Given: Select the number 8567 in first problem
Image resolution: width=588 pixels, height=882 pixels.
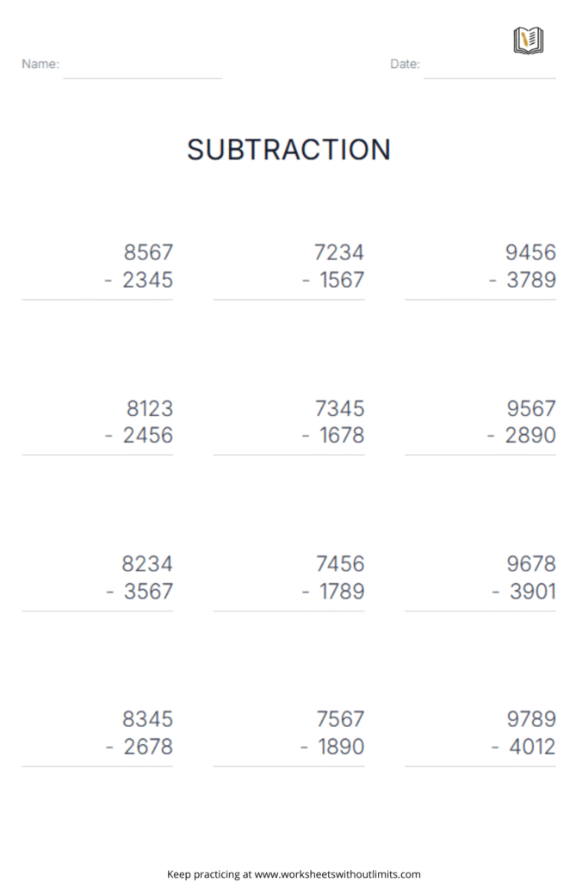Looking at the screenshot, I should tap(148, 252).
